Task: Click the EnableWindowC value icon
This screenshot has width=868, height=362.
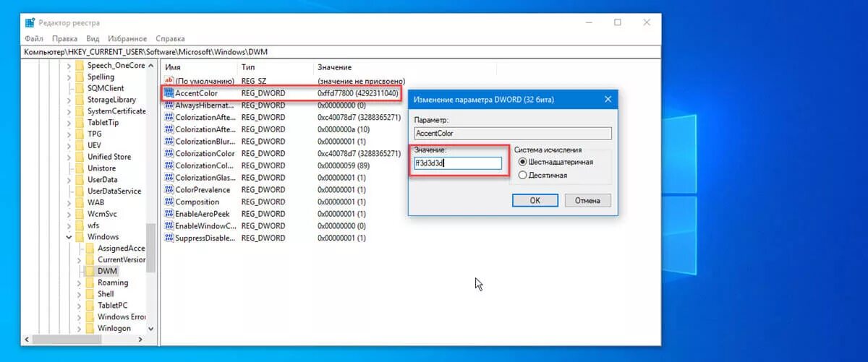Action: coord(169,225)
